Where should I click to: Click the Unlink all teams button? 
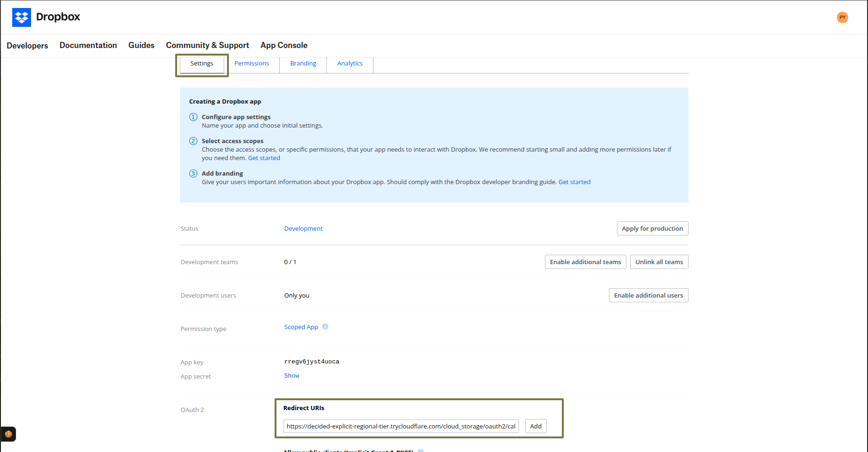click(659, 262)
